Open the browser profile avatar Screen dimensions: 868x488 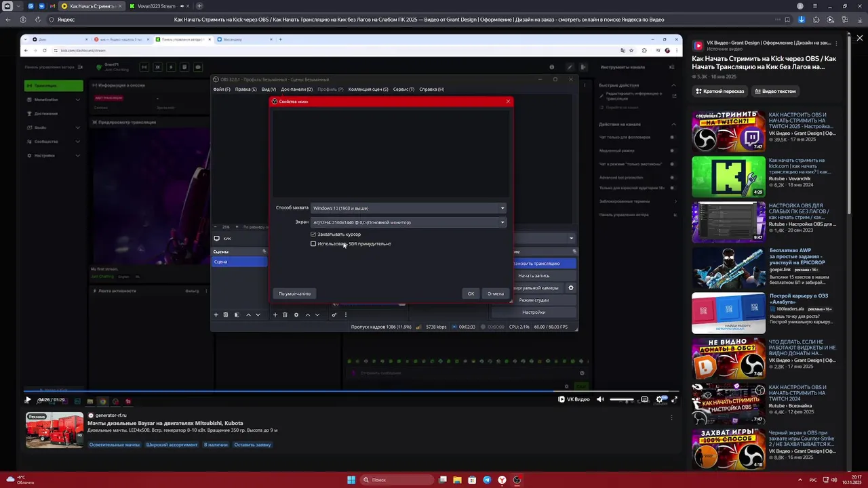pyautogui.click(x=800, y=6)
